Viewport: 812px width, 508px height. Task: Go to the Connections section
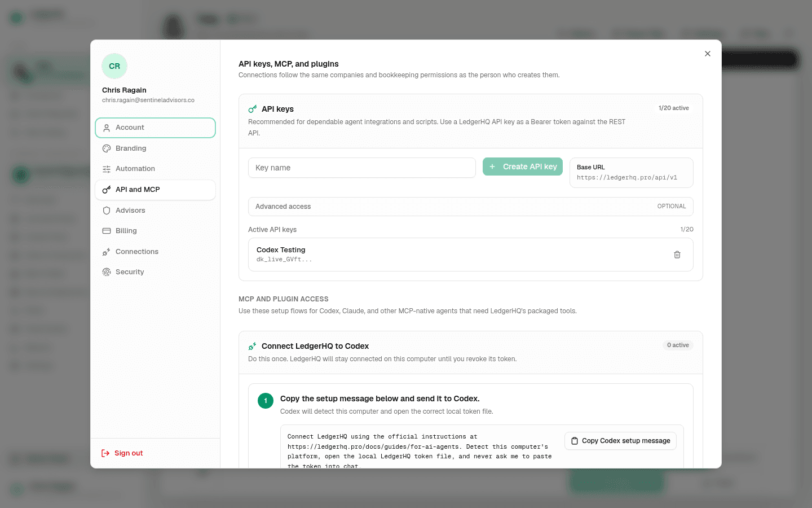155,252
